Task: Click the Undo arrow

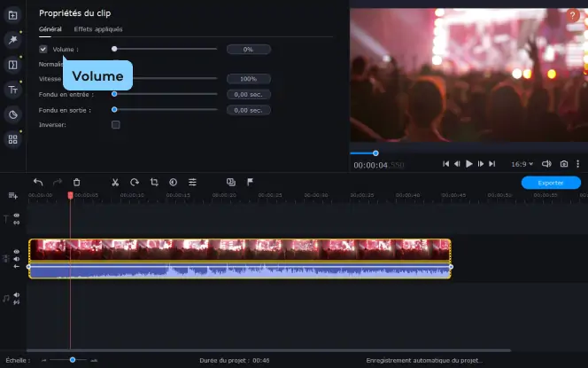Action: point(38,182)
